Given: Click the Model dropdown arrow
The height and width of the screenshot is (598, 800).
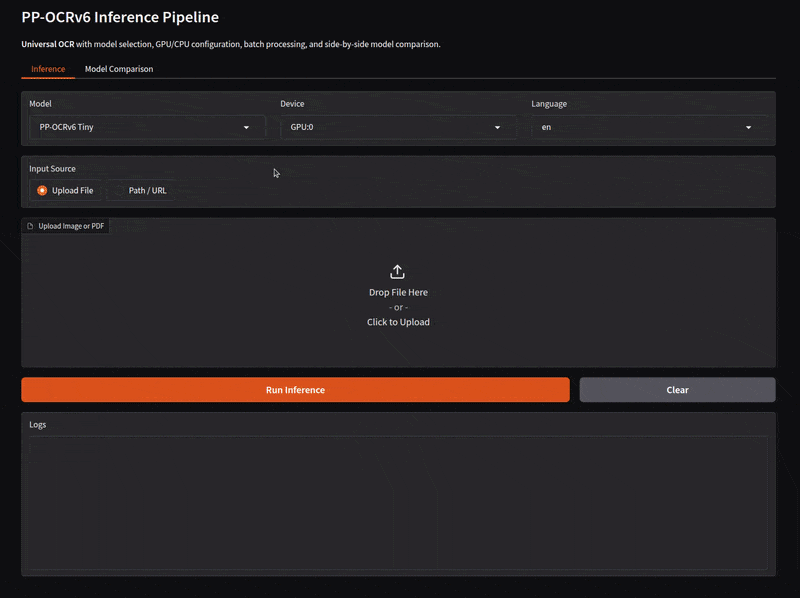Looking at the screenshot, I should 246,128.
